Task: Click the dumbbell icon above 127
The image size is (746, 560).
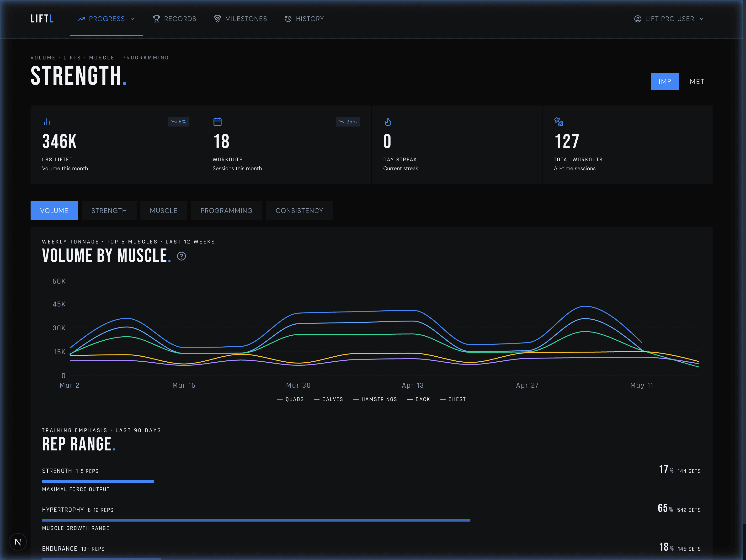Action: [x=559, y=122]
